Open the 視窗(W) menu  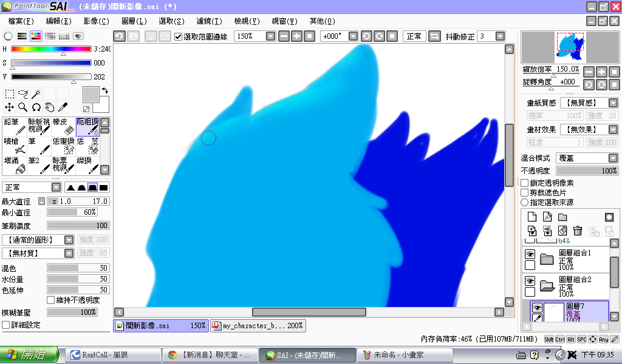284,21
